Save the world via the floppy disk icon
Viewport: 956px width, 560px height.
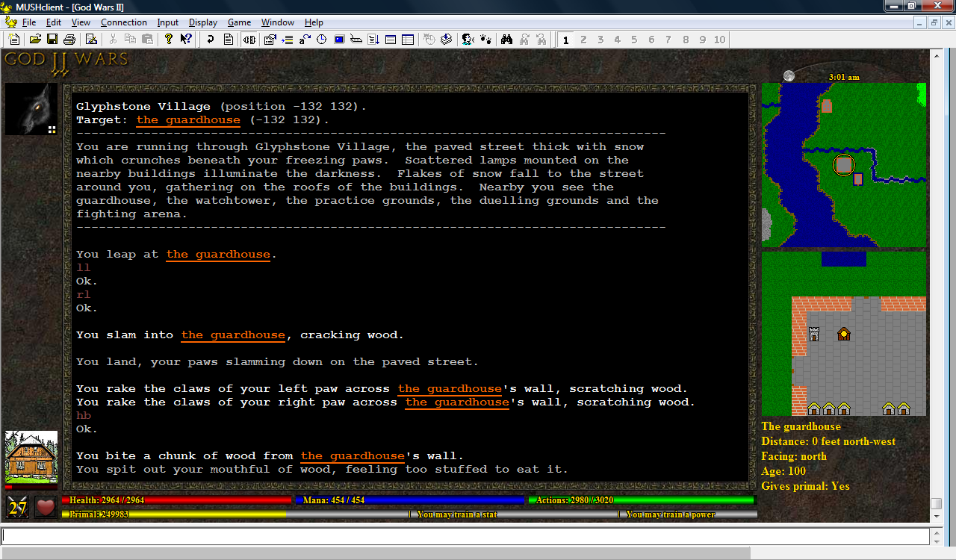(52, 40)
